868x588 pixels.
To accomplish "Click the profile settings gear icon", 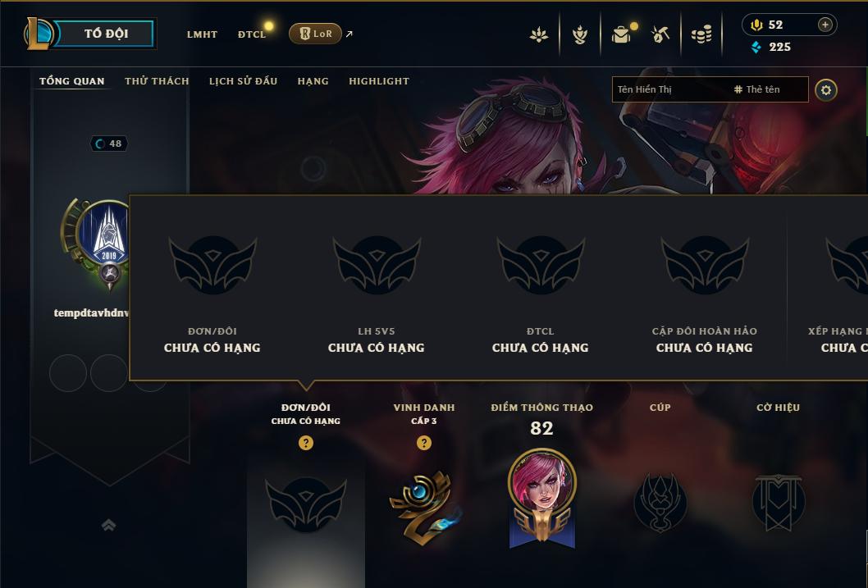I will coord(826,89).
